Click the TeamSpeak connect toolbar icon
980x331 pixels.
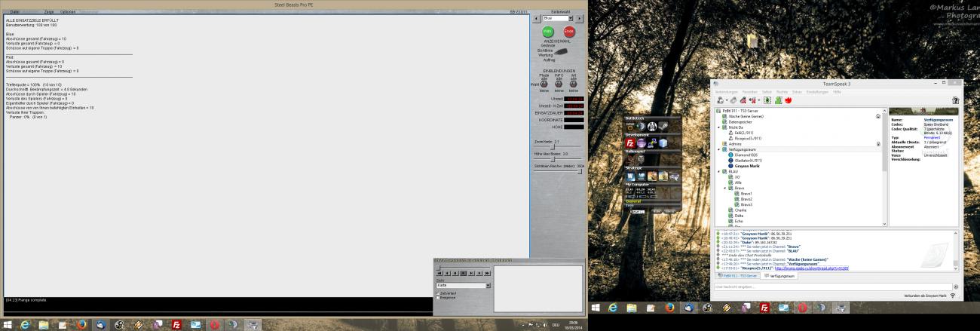(721, 100)
